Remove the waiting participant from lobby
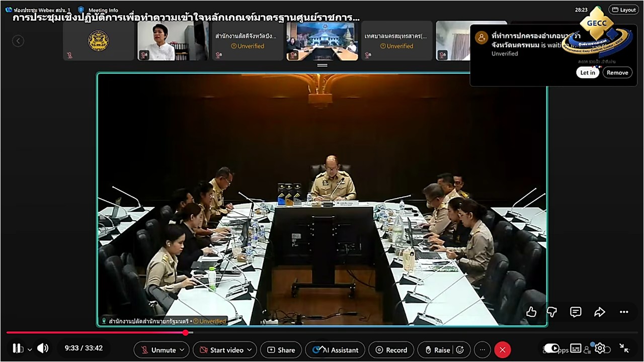 617,72
